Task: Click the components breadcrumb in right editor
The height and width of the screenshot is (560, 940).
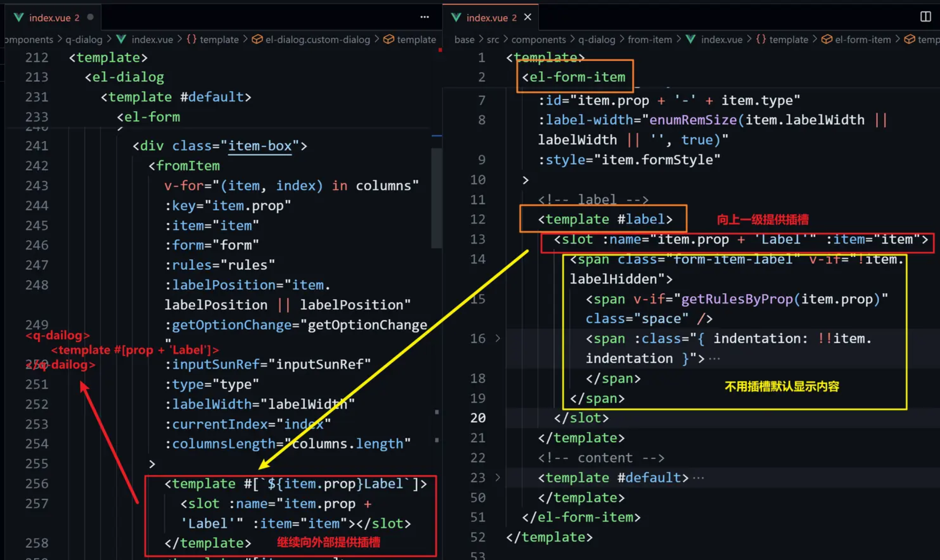Action: [538, 39]
